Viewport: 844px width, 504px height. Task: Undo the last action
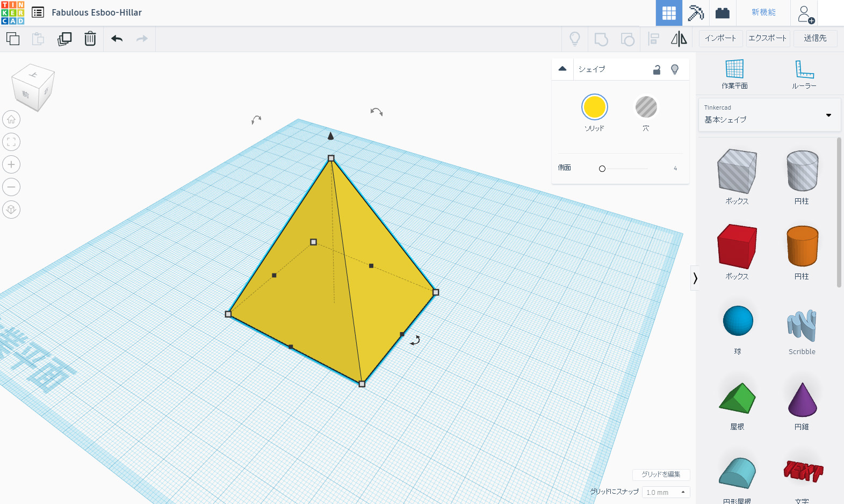117,39
